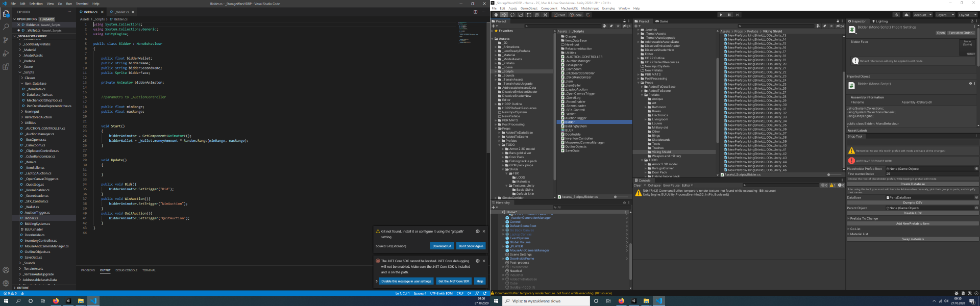This screenshot has width=980, height=306.
Task: Open Windows Start menu on left taskbar
Action: click(6, 301)
